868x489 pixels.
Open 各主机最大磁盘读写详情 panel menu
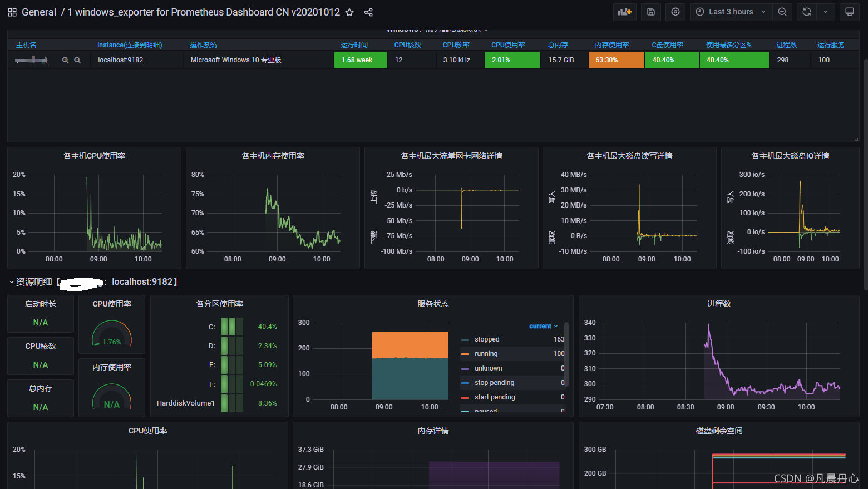point(629,156)
